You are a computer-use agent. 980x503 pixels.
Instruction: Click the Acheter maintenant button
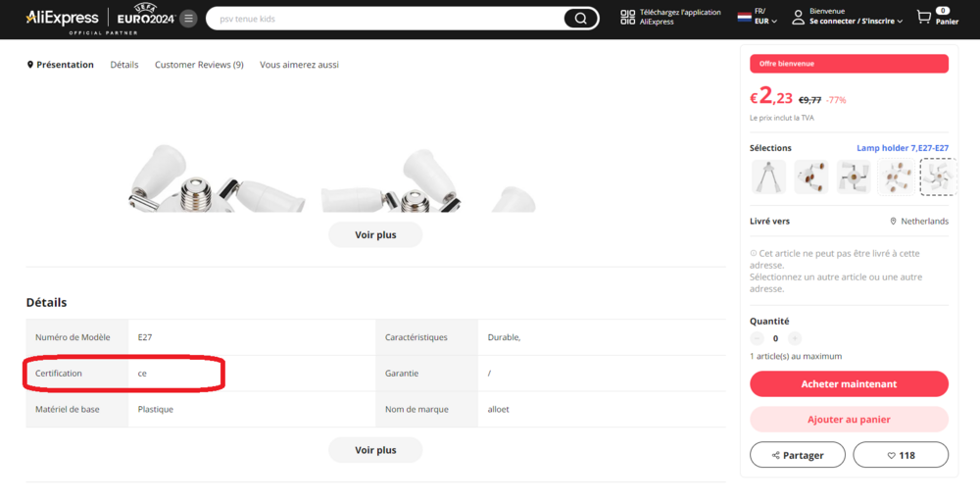849,384
